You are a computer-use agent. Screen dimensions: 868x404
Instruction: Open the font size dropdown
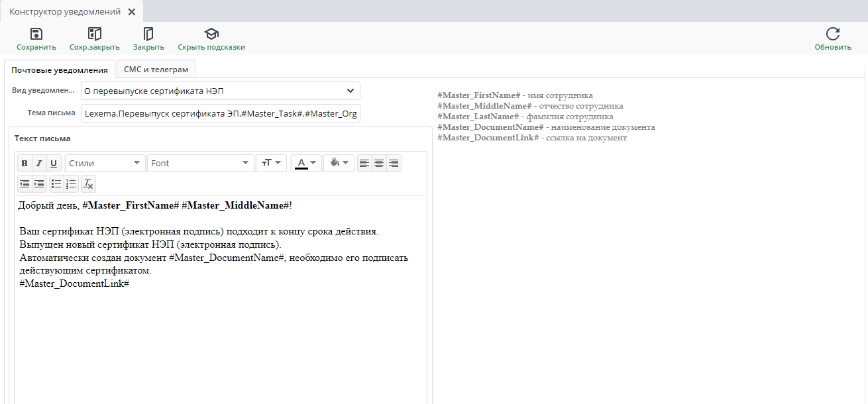point(271,163)
